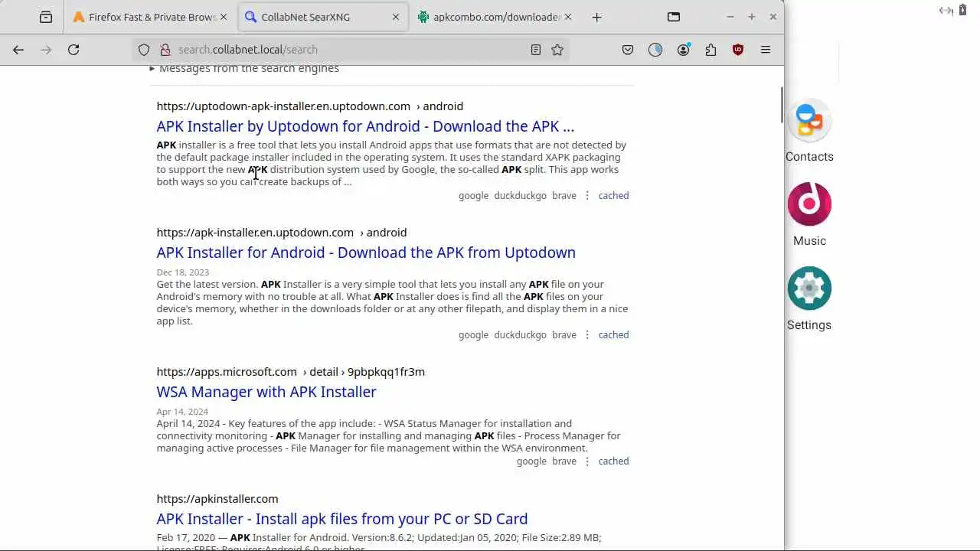Open the more options dots for Uptodown APK Installer result
Image resolution: width=980 pixels, height=551 pixels.
pos(587,196)
